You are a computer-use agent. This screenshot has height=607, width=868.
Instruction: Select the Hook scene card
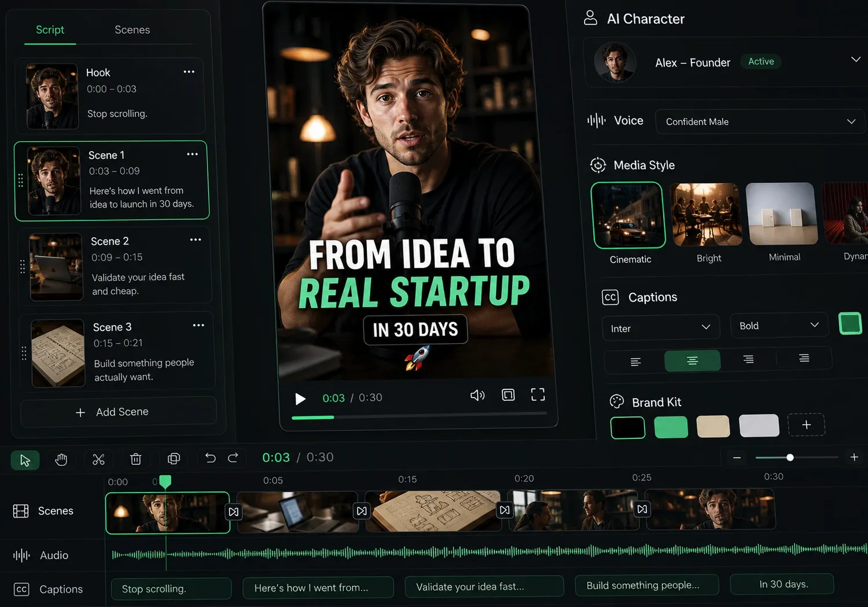[110, 95]
